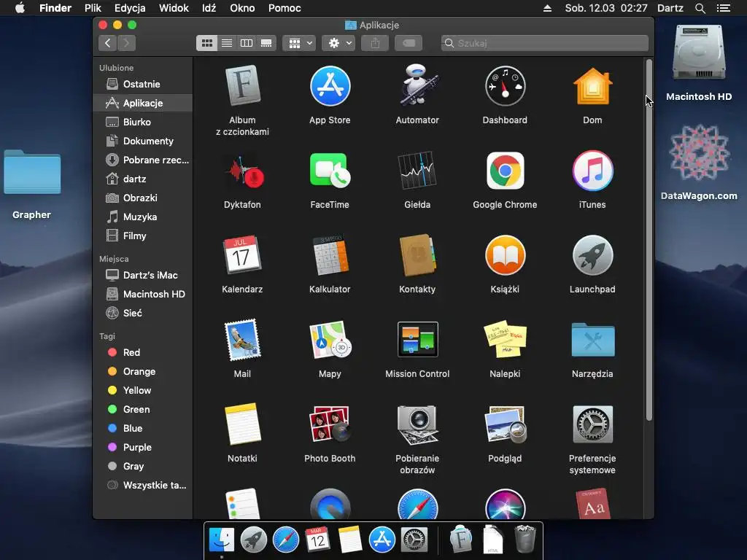Go forward in Finder navigation
Screen dimensions: 747x560
pos(127,43)
